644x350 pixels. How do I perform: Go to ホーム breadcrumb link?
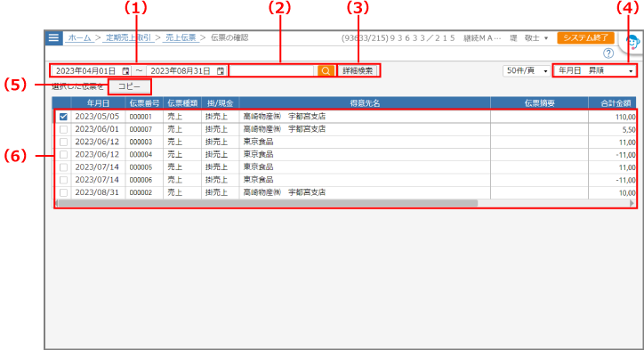[x=79, y=37]
